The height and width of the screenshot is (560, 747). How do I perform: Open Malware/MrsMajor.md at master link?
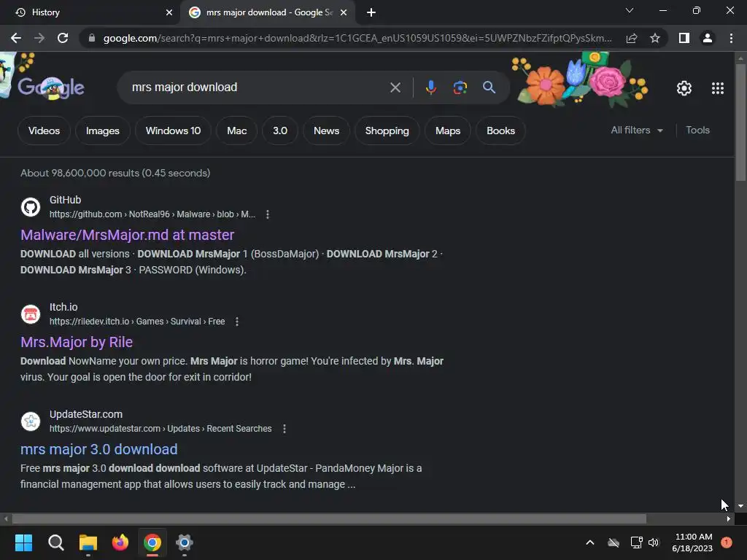pyautogui.click(x=127, y=235)
